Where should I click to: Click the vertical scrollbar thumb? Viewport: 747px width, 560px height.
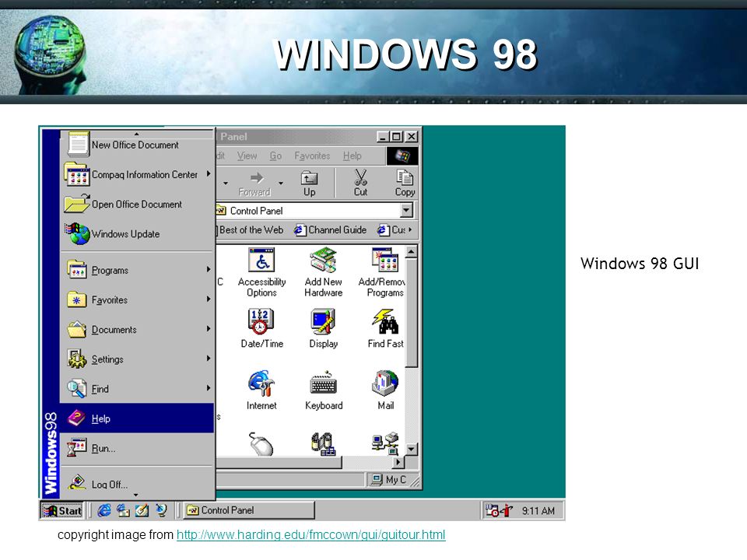(x=412, y=313)
